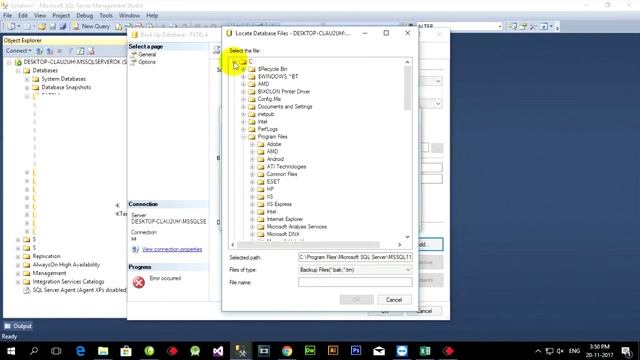Click the red error icon under Progress
This screenshot has height=360, width=640.
[x=139, y=282]
